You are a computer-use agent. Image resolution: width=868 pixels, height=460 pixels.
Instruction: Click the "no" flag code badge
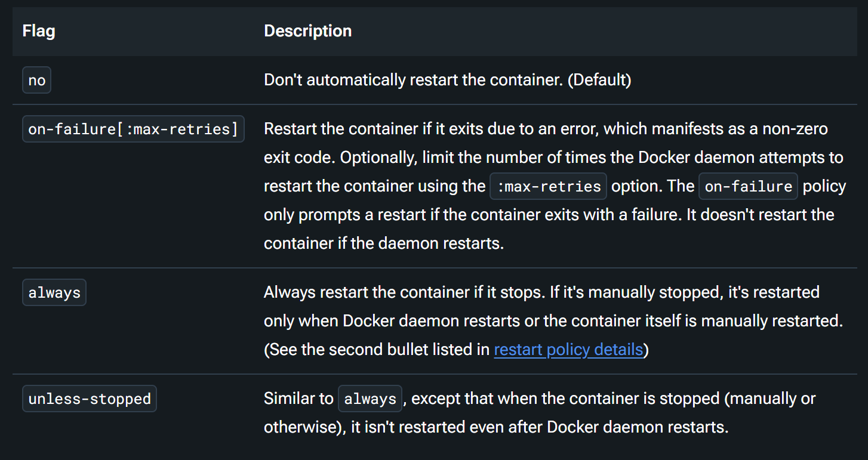pyautogui.click(x=37, y=81)
